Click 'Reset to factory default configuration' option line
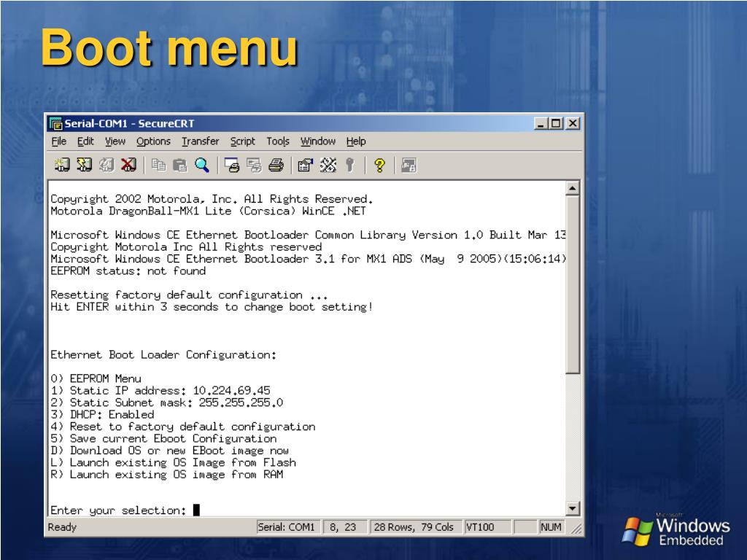 coord(183,427)
